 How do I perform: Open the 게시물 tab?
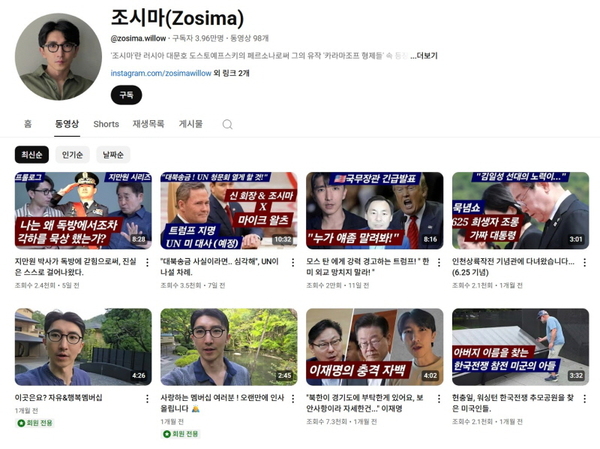(191, 124)
